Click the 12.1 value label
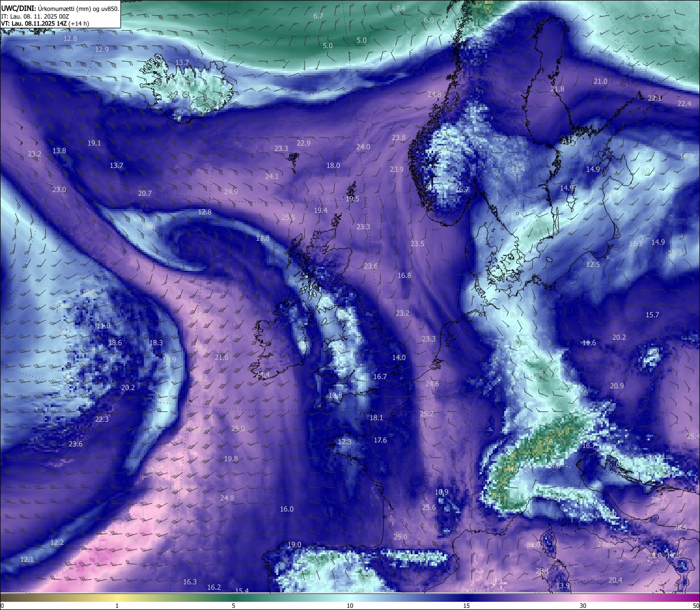The height and width of the screenshot is (610, 700). [27, 560]
